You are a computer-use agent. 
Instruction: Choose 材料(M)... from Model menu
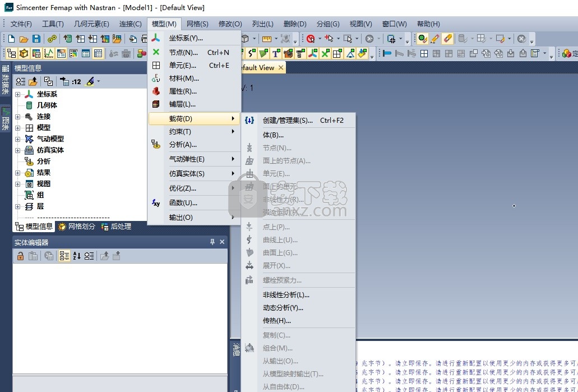195,78
